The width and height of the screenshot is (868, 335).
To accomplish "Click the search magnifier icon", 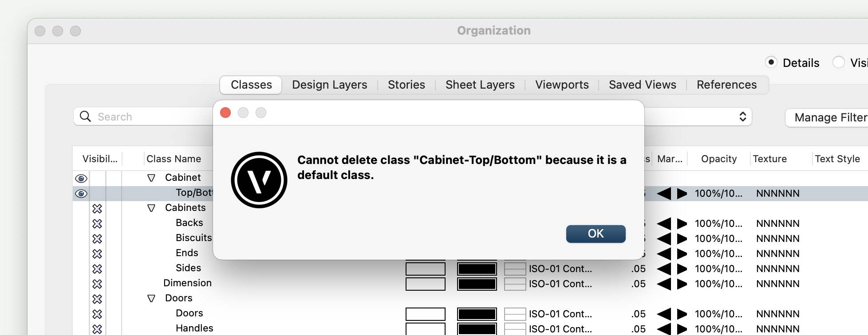I will (x=85, y=117).
